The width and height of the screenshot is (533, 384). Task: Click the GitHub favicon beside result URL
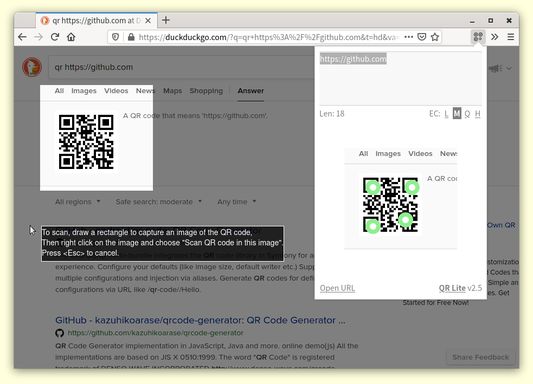pyautogui.click(x=59, y=333)
